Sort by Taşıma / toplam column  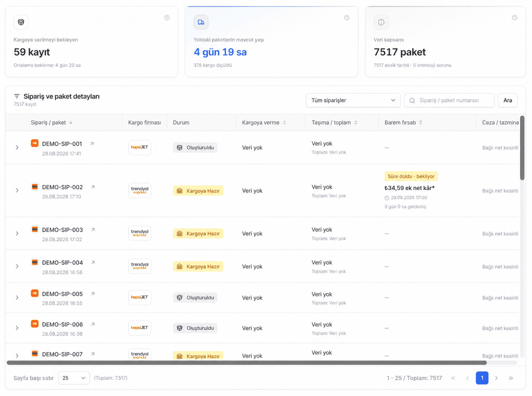(x=335, y=123)
